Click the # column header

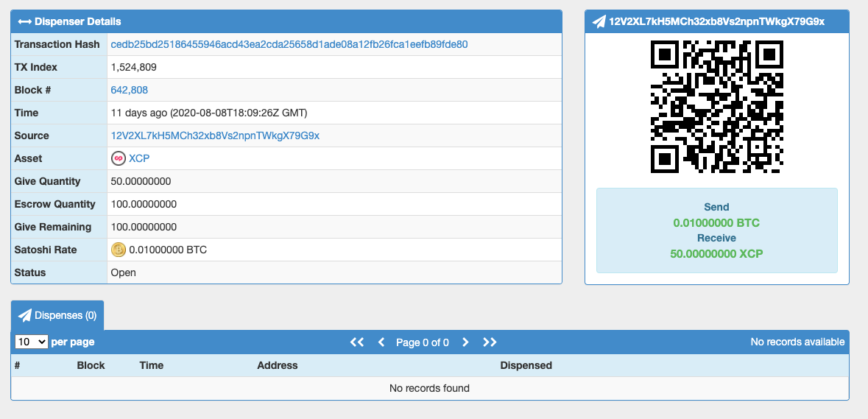tap(17, 365)
